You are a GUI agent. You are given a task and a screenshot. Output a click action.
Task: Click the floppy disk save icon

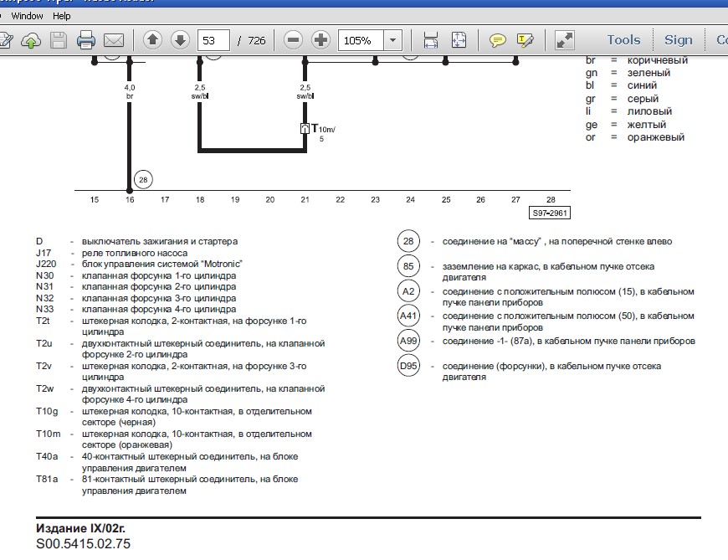point(59,40)
